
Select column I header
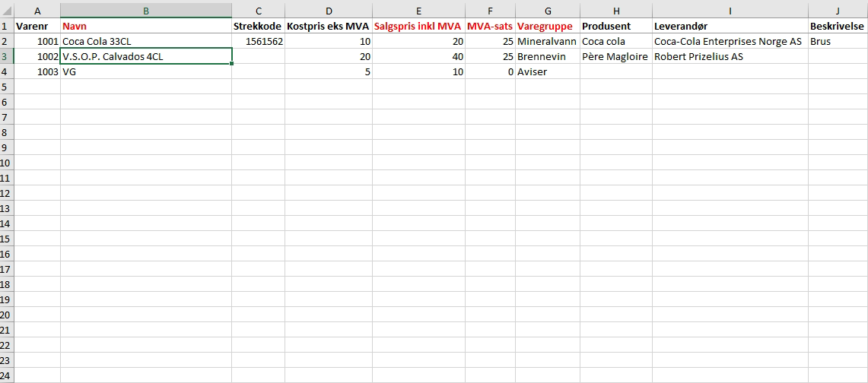730,11
